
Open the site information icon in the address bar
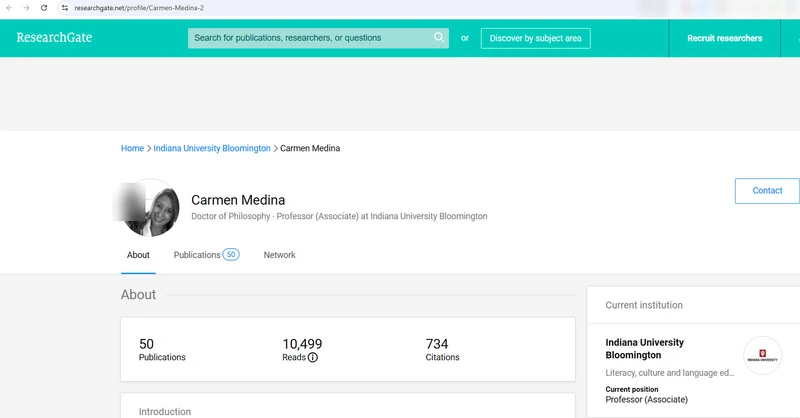click(x=65, y=8)
